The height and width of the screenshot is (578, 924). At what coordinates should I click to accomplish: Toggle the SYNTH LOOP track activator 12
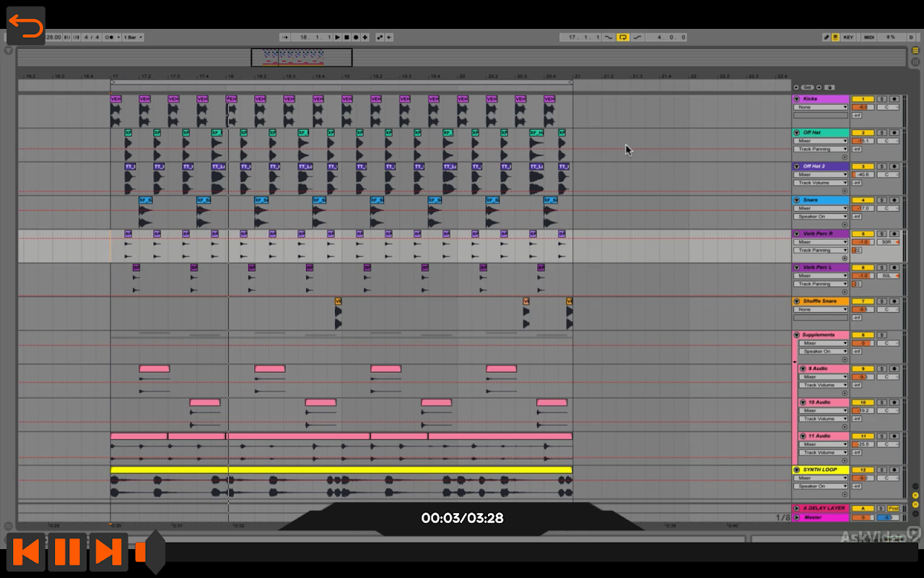click(862, 470)
